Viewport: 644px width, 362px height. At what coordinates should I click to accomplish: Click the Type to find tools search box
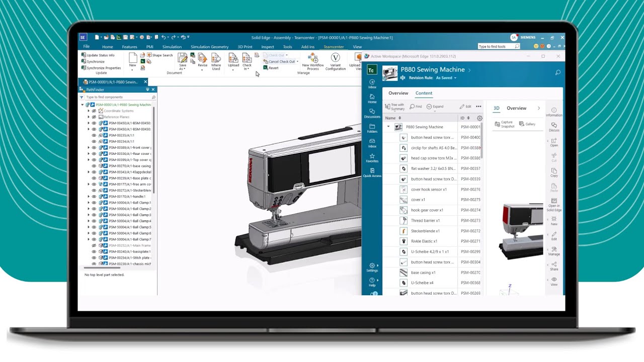point(499,46)
